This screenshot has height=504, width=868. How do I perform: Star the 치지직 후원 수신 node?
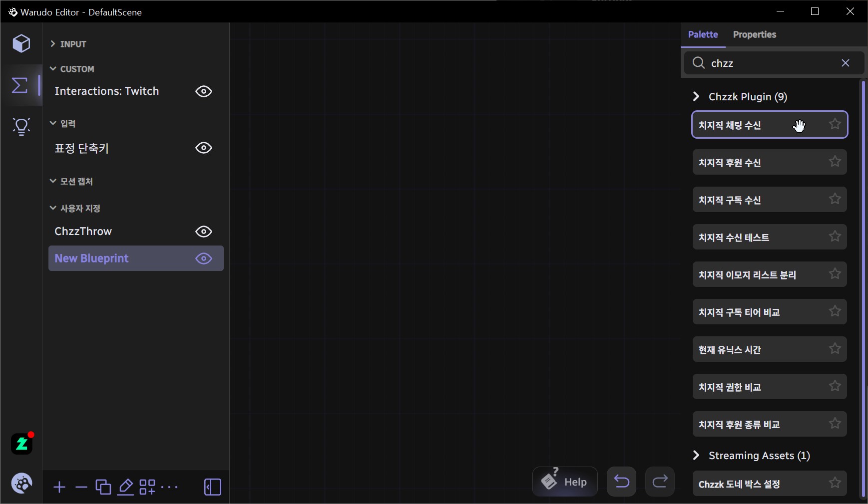835,162
